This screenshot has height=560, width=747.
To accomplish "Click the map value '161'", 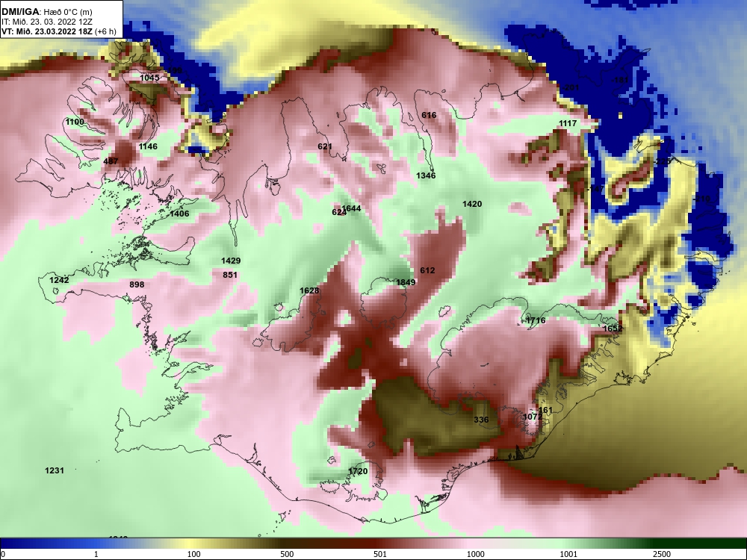I will 545,411.
